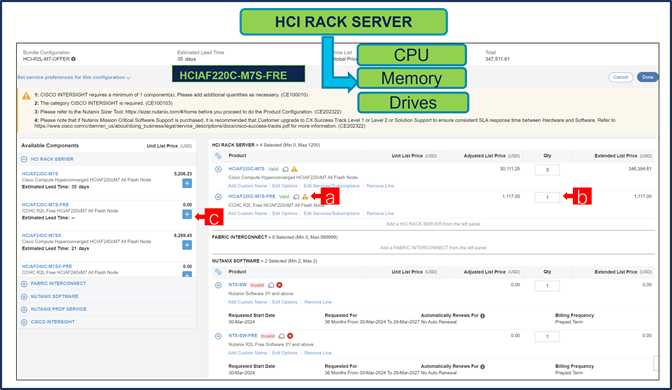The height and width of the screenshot is (390, 672).
Task: Click the Cancel button
Action: tap(620, 78)
